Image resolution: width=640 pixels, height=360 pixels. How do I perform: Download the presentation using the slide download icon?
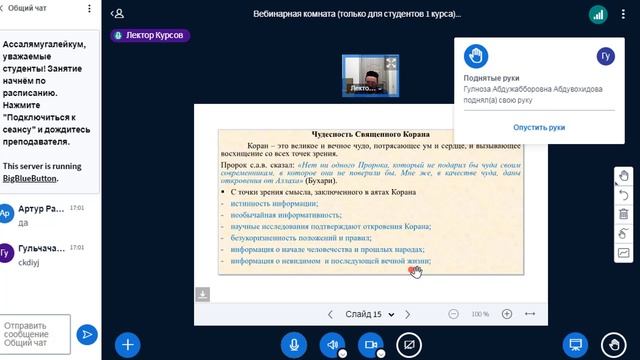(x=202, y=294)
